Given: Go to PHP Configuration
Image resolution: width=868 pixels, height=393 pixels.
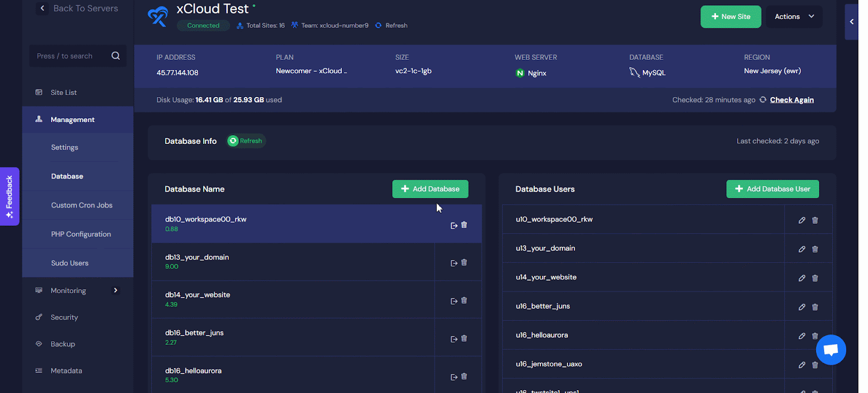Looking at the screenshot, I should click(81, 234).
